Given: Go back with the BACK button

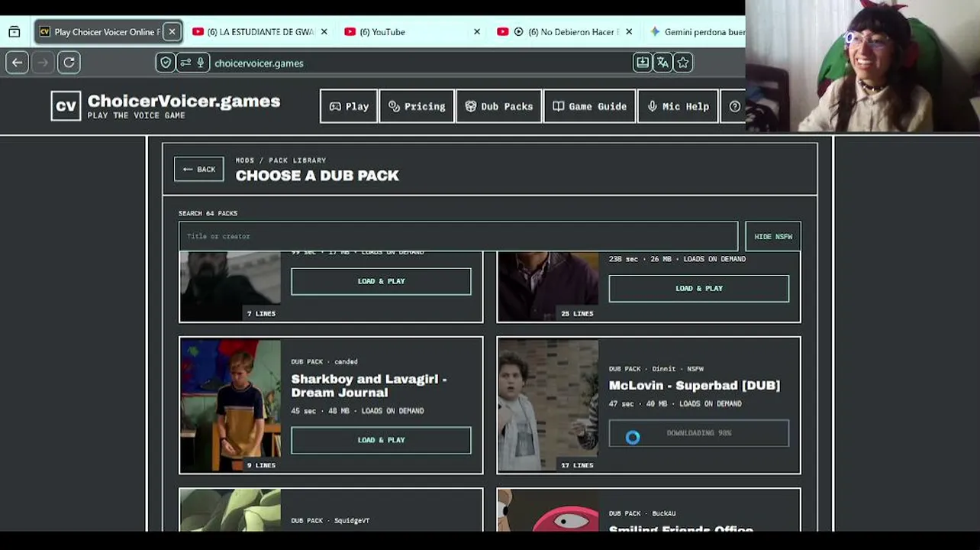Looking at the screenshot, I should [199, 170].
